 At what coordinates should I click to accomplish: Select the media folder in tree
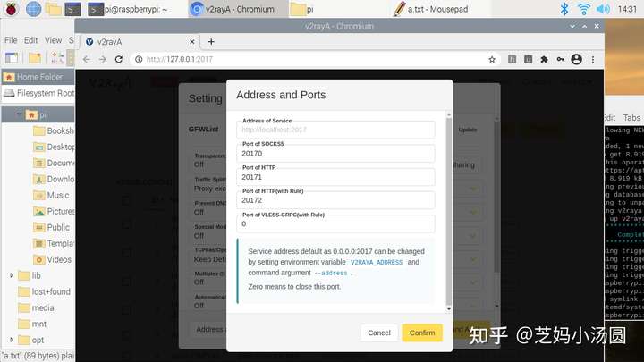coord(36,307)
